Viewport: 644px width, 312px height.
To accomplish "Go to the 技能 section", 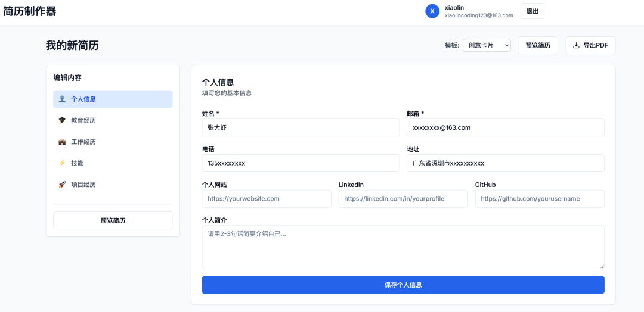I will (113, 163).
